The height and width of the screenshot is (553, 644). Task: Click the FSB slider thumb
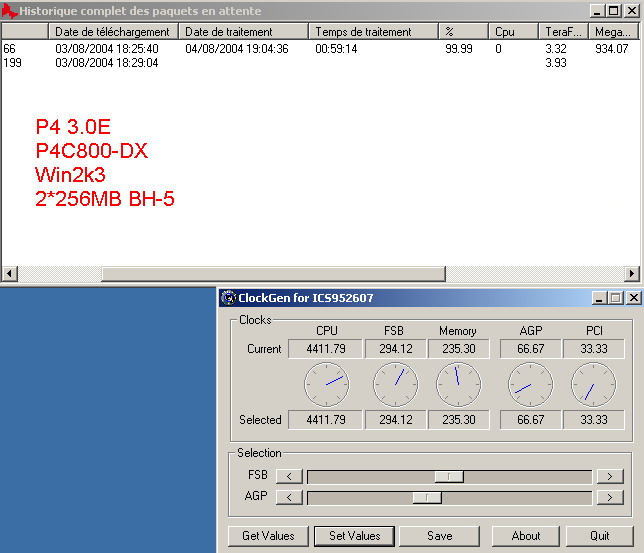(x=449, y=477)
